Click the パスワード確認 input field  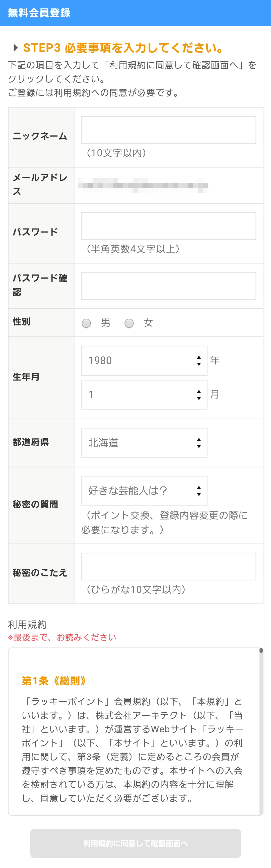pyautogui.click(x=168, y=286)
